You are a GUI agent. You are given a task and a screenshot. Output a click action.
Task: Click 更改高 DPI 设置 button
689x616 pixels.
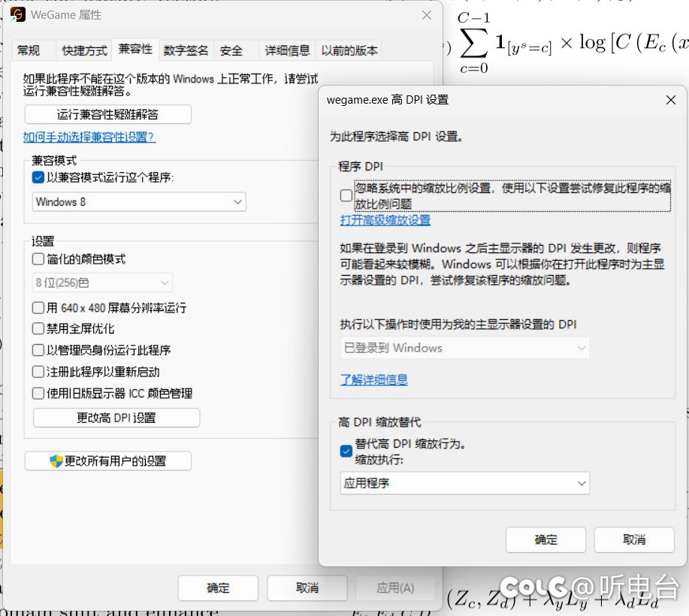pos(116,418)
